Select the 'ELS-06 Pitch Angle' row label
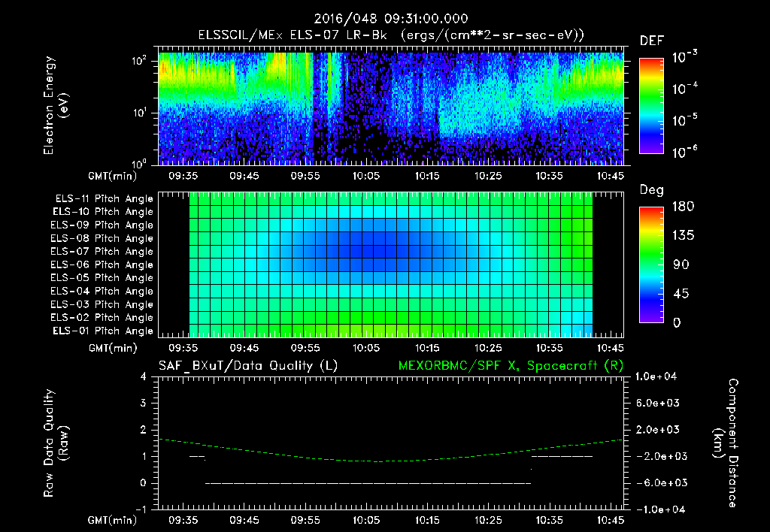 pyautogui.click(x=102, y=265)
